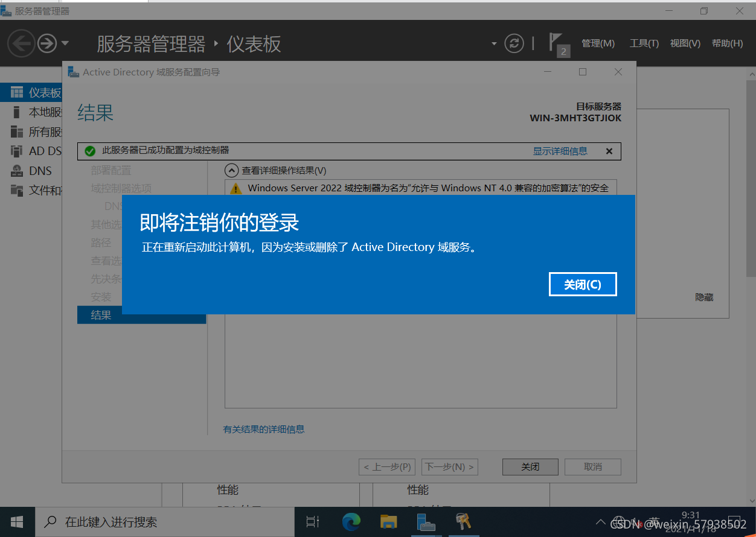Viewport: 756px width, 537px height.
Task: Maximize the AD DS configuration wizard window
Action: [x=582, y=72]
